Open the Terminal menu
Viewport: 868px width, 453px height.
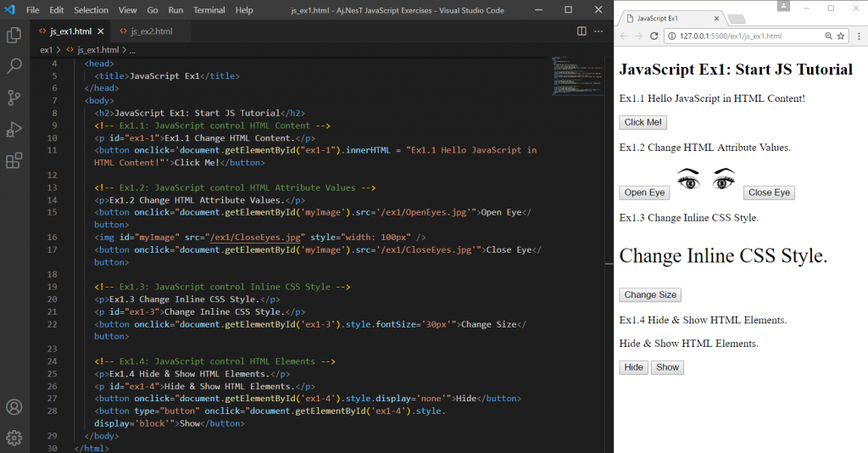209,10
